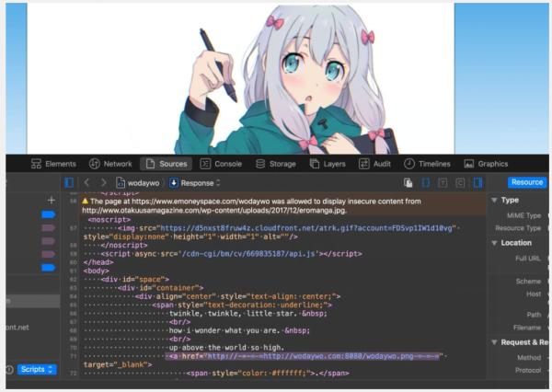552x392 pixels.
Task: Collapse the Request & Response section triangle
Action: click(x=494, y=342)
